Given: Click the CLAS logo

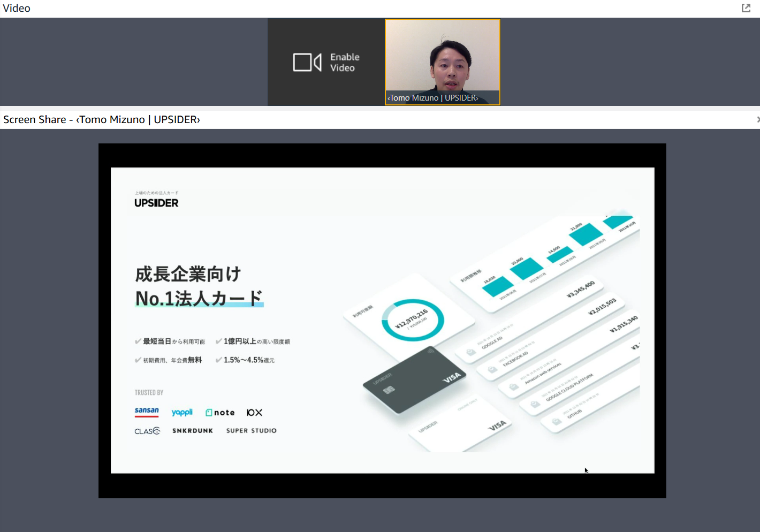Looking at the screenshot, I should [147, 431].
